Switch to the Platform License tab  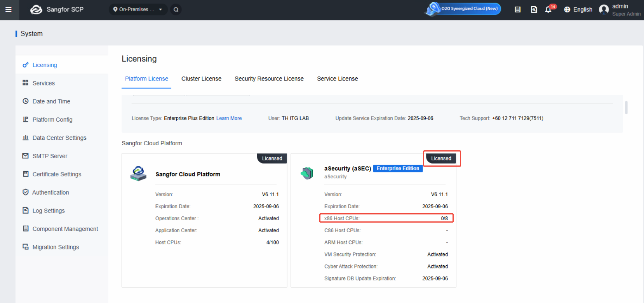click(x=146, y=79)
